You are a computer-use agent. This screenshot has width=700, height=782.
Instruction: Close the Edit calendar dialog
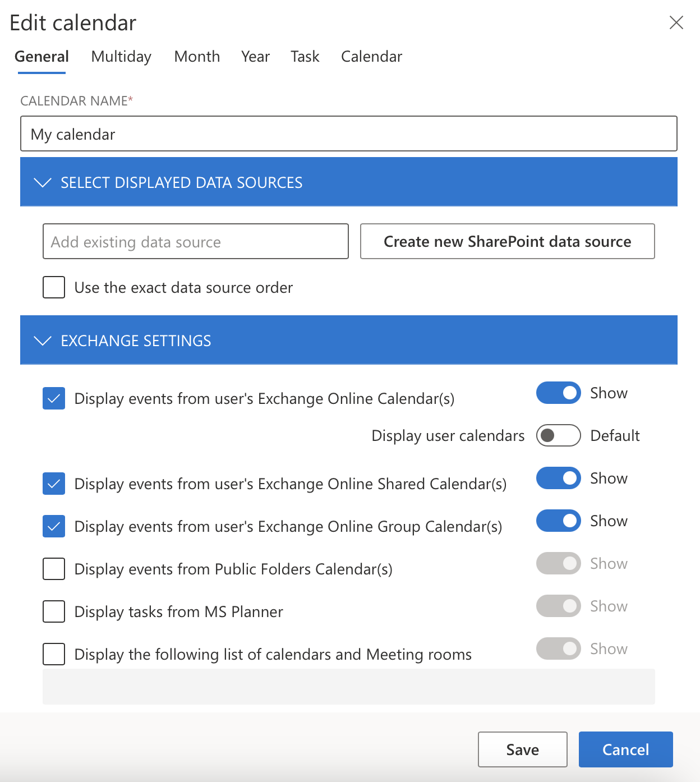pyautogui.click(x=676, y=23)
